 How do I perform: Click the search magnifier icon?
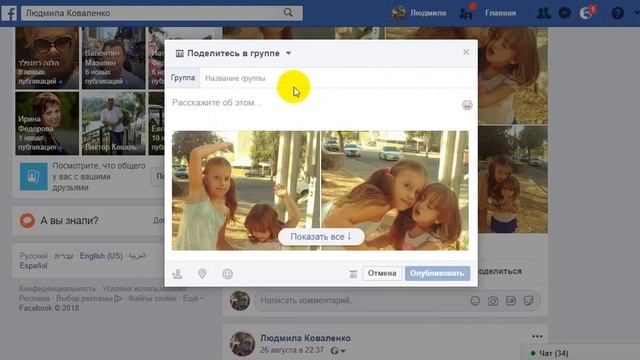288,13
